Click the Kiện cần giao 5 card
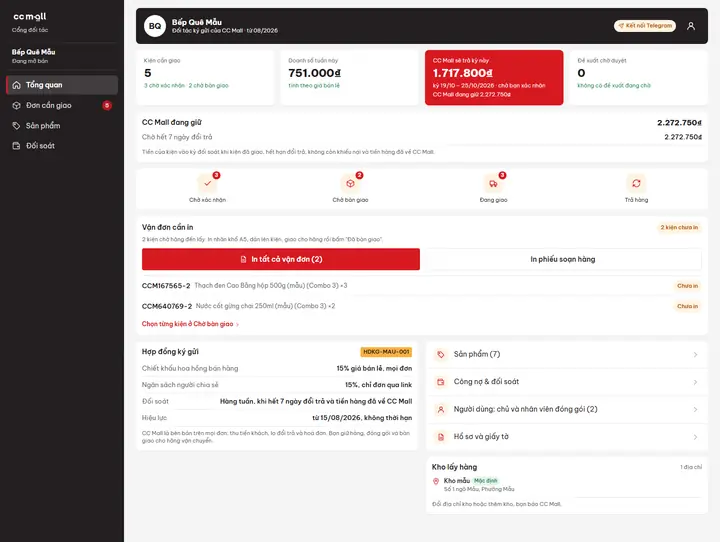 [x=205, y=78]
